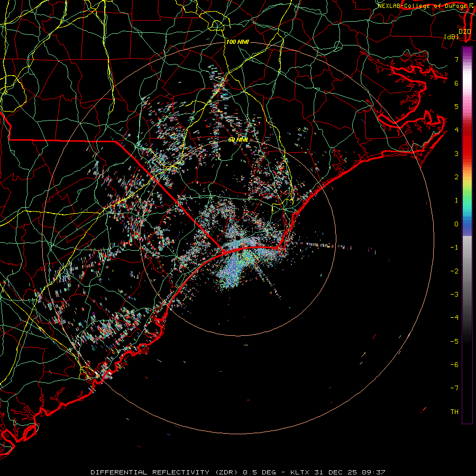Click the -3 value on the color scale
The image size is (476, 476).
coord(454,295)
